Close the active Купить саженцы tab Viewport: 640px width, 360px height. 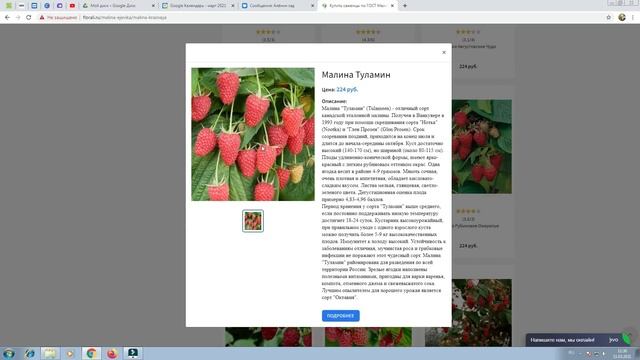pos(392,6)
